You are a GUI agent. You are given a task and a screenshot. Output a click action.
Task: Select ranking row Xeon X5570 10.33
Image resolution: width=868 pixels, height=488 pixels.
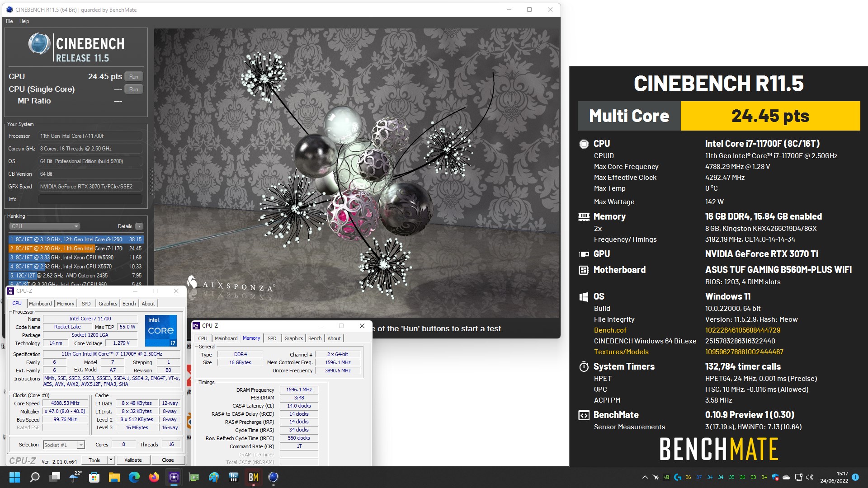[75, 267]
